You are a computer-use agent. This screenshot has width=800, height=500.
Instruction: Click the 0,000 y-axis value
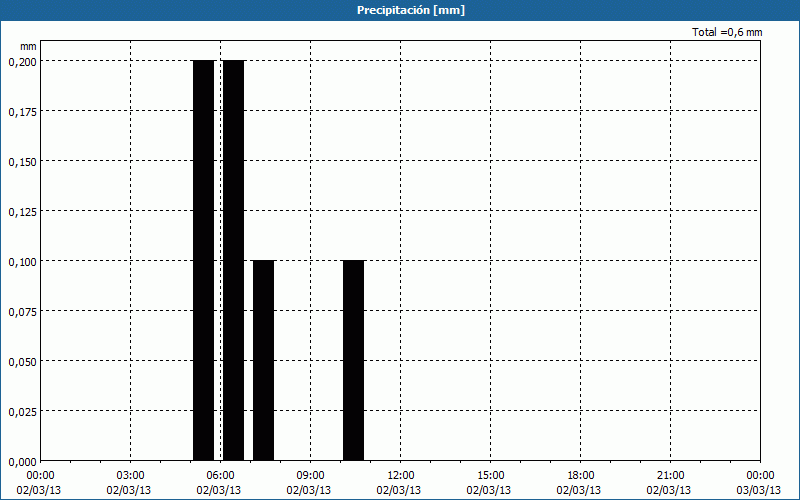pos(23,462)
